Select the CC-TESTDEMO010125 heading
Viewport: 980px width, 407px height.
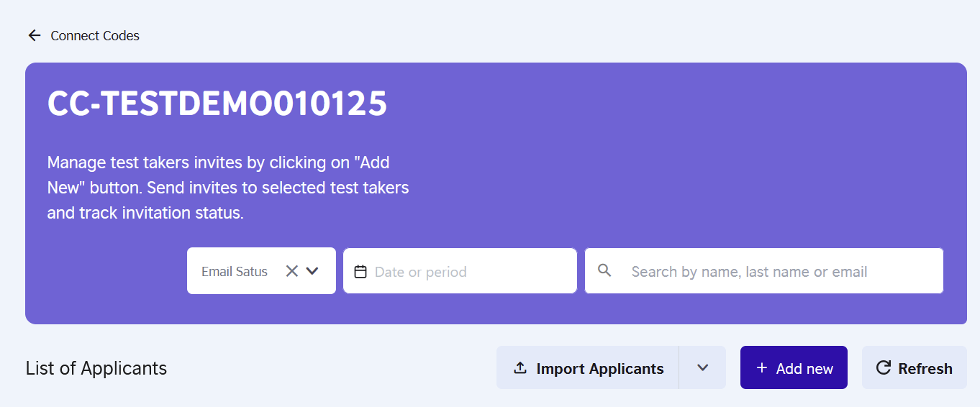click(217, 104)
